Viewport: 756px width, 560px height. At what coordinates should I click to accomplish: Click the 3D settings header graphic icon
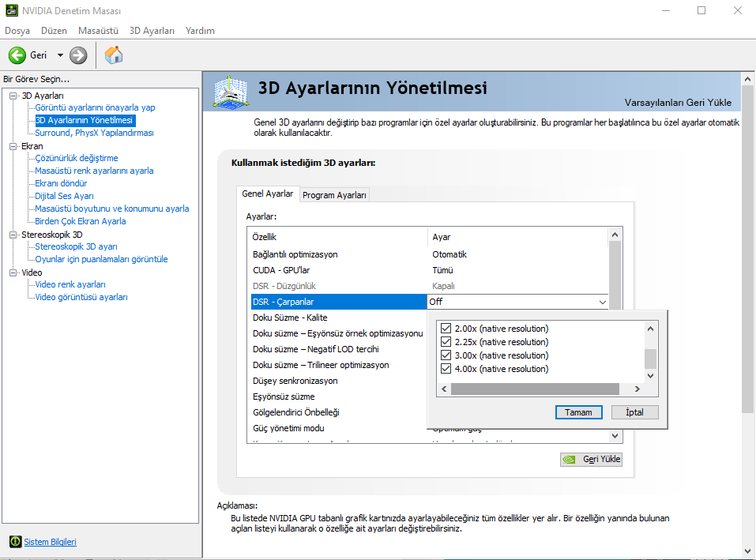(231, 92)
